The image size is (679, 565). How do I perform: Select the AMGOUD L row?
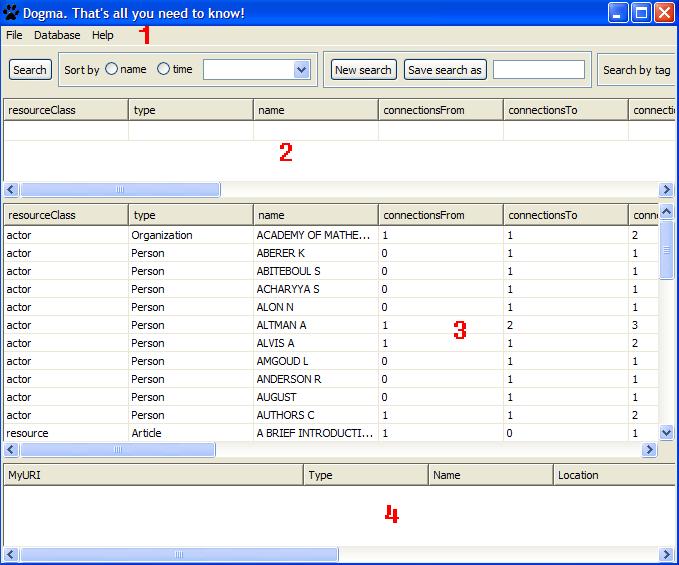click(x=331, y=361)
